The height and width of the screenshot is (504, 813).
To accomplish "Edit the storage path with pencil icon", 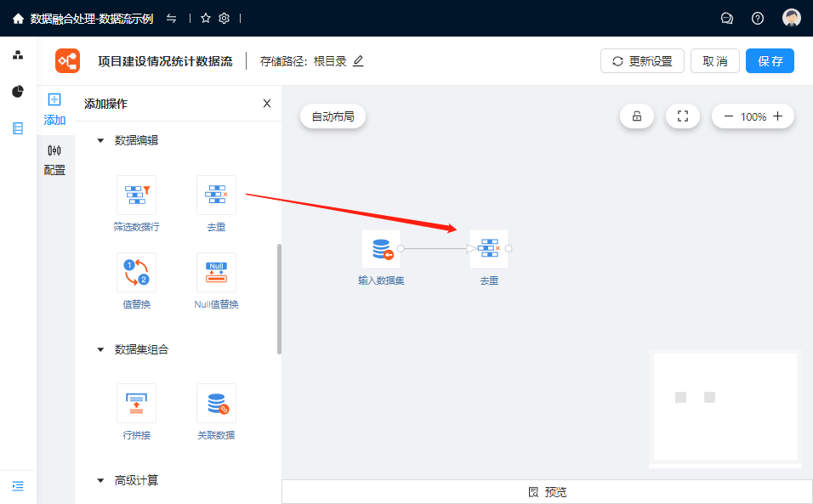I will point(358,61).
